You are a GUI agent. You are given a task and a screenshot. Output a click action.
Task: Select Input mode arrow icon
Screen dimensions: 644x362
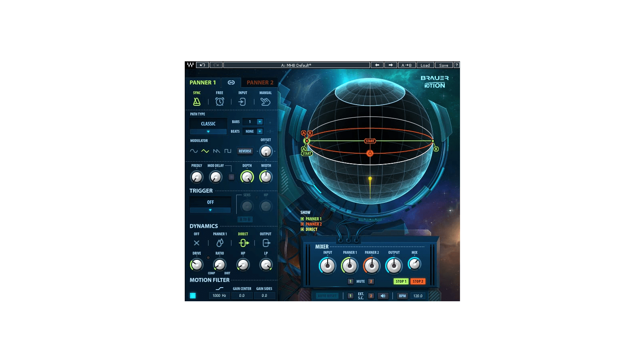(x=242, y=102)
